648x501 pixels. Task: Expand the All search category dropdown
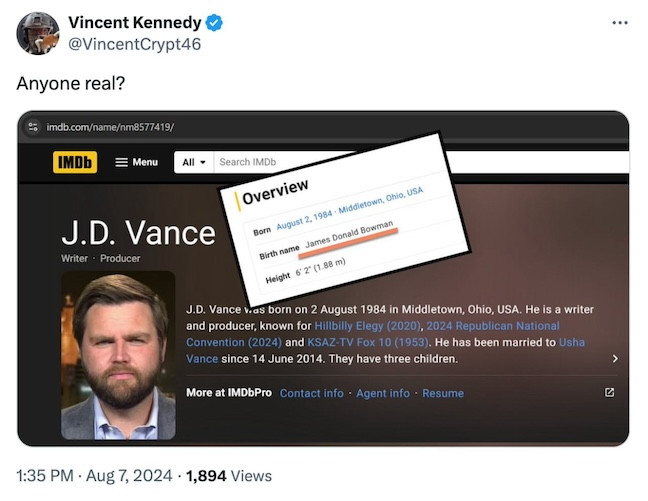pyautogui.click(x=194, y=162)
